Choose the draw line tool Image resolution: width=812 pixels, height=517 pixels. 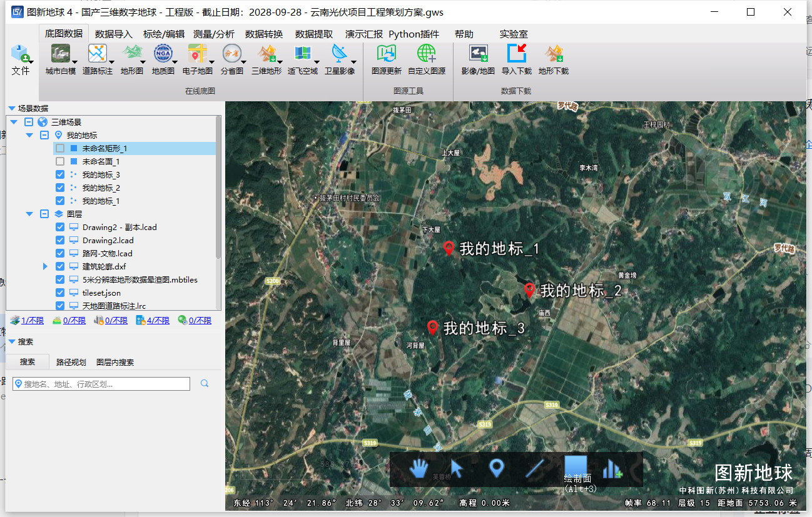(535, 468)
